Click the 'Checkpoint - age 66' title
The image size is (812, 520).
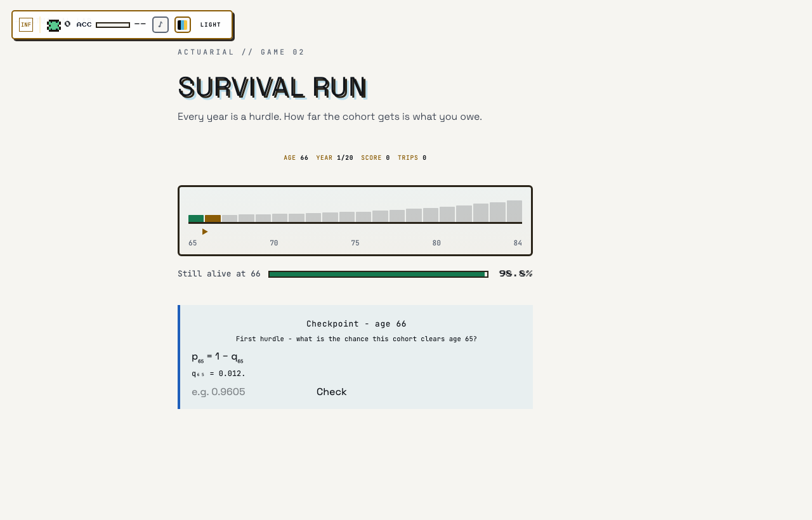(x=357, y=324)
